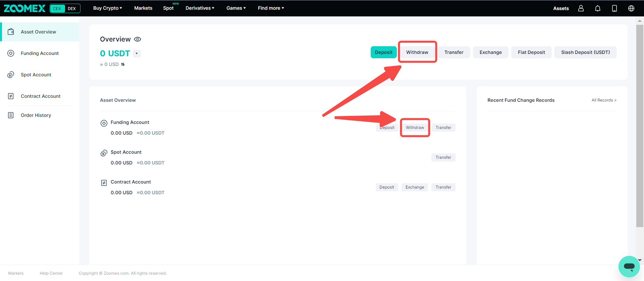Click the Order History sidebar icon
Viewport: 644px width, 281px height.
pyautogui.click(x=11, y=115)
